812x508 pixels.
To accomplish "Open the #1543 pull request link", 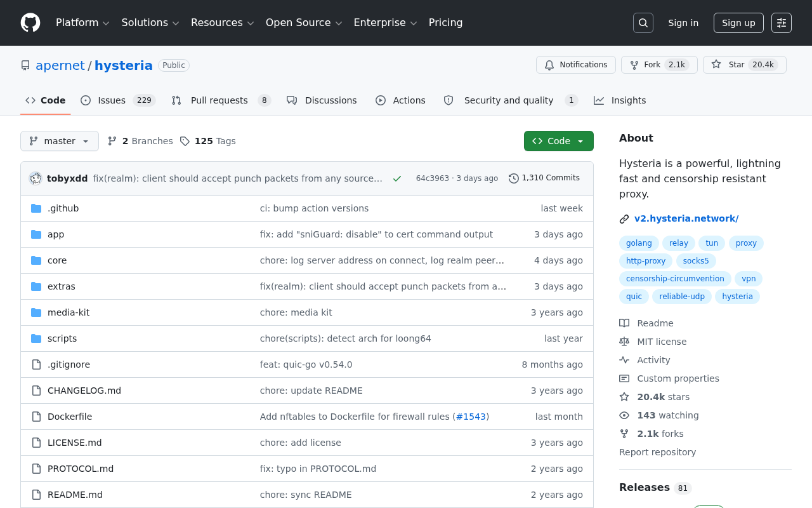I will click(x=471, y=417).
